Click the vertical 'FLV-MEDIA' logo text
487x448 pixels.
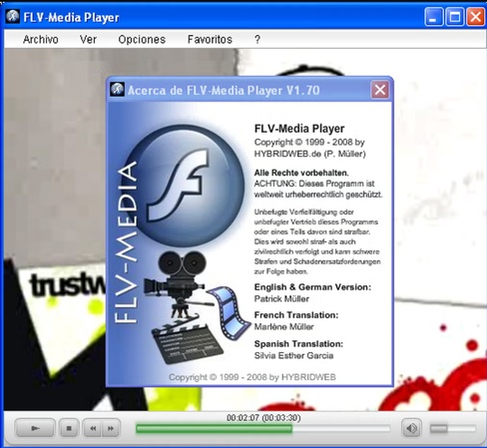point(126,242)
